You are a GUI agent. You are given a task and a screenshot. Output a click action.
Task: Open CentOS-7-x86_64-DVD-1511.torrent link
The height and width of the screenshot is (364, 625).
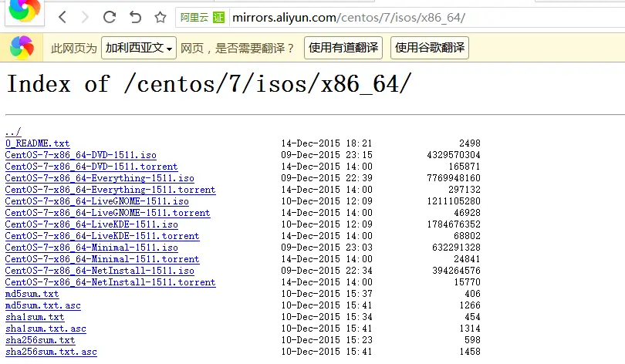91,167
